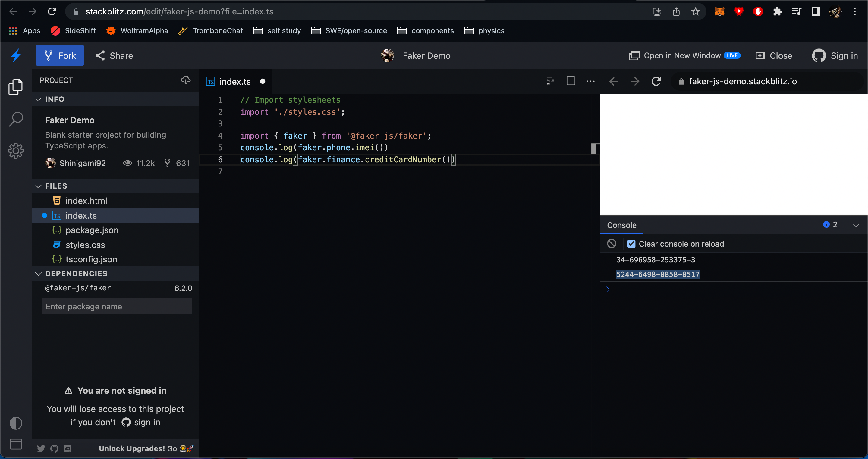Click the download project cloud icon
The height and width of the screenshot is (459, 868).
coord(186,80)
